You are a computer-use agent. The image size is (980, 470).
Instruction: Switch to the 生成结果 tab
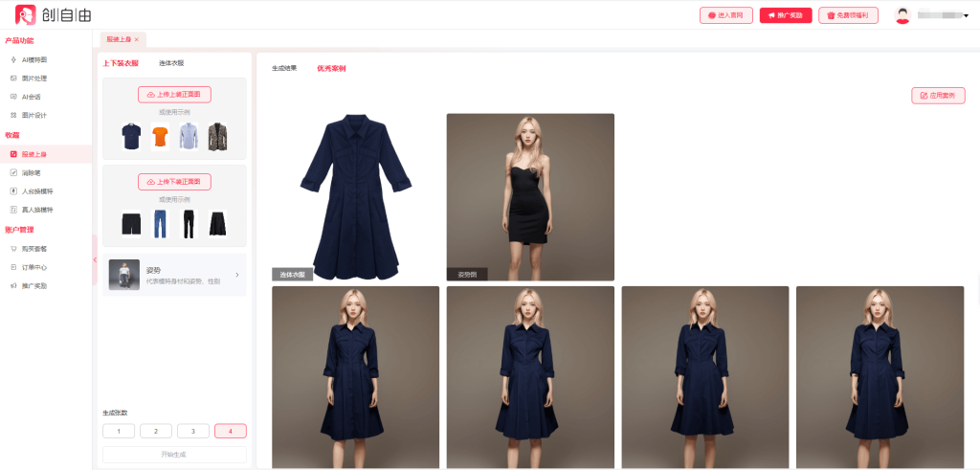coord(284,69)
